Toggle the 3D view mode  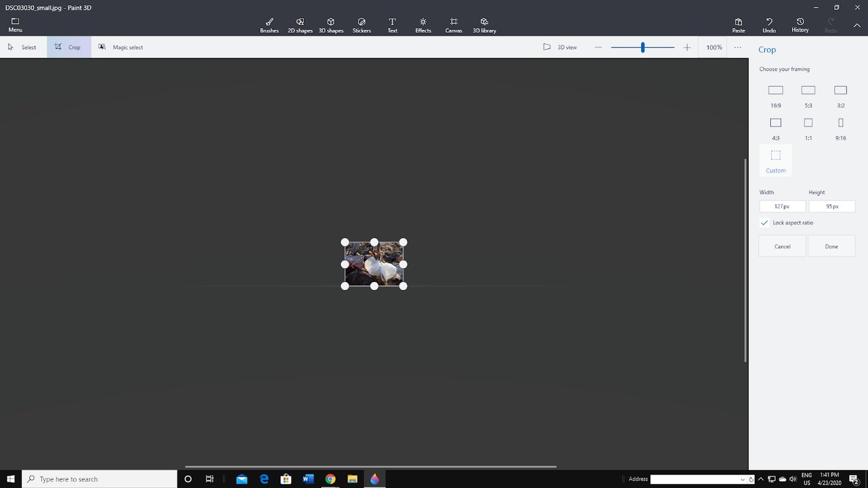coord(560,47)
